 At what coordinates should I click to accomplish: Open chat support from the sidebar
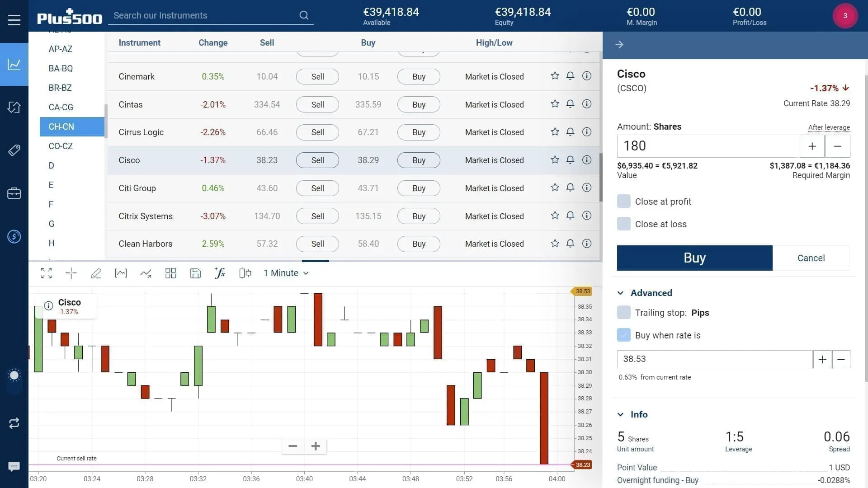pos(14,466)
